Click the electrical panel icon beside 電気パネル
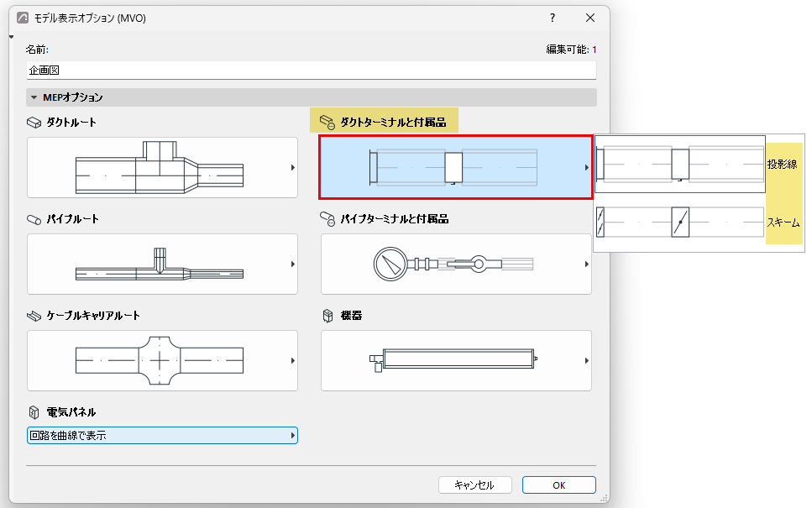812x508 pixels. coord(34,412)
